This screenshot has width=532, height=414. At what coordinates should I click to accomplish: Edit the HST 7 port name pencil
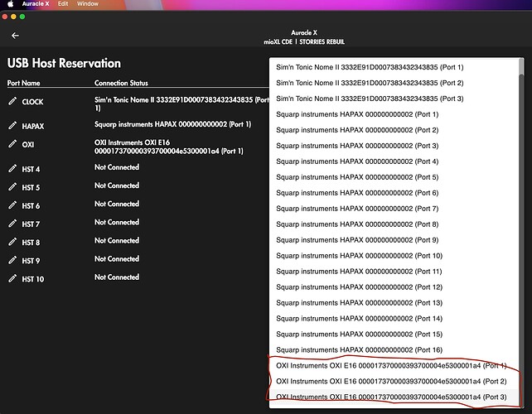pyautogui.click(x=12, y=223)
